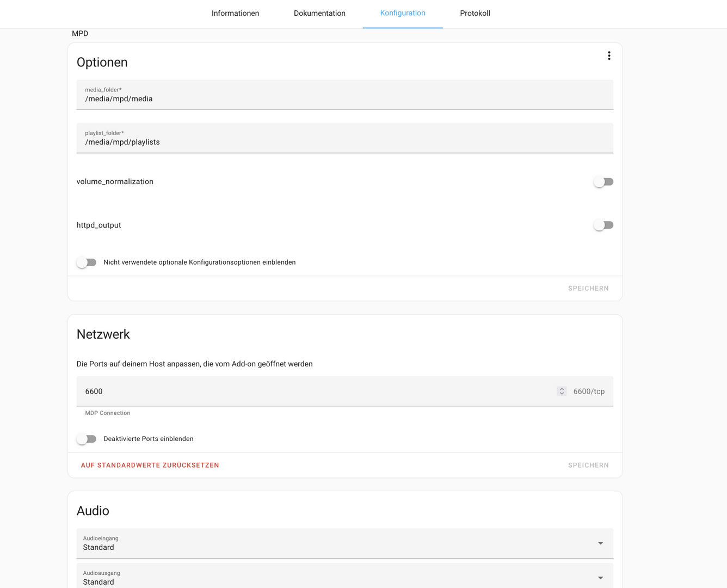This screenshot has height=588, width=727.
Task: Click the 'Deaktivierte Ports einblenden' label text
Action: (x=149, y=439)
